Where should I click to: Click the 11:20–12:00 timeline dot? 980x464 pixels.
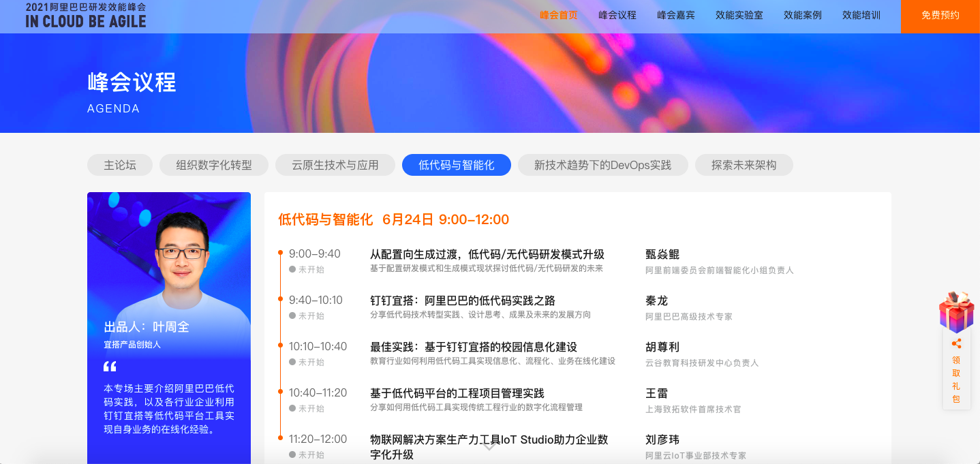[280, 439]
